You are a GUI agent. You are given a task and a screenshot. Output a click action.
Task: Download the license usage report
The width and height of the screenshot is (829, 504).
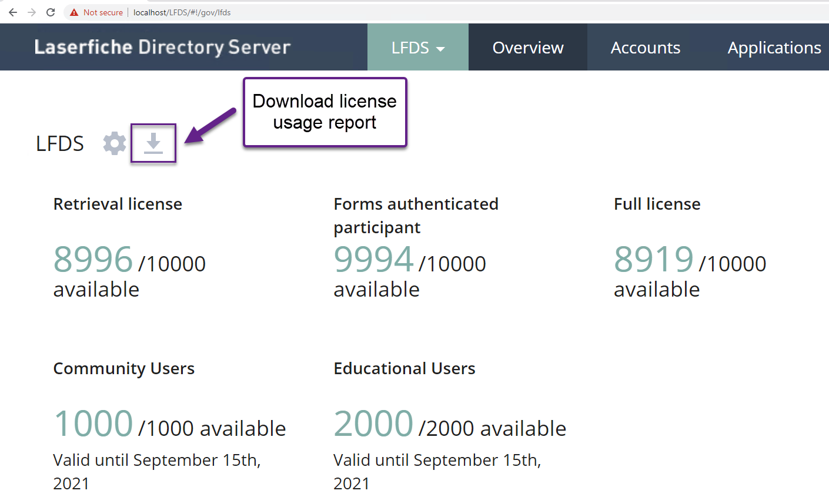coord(153,143)
